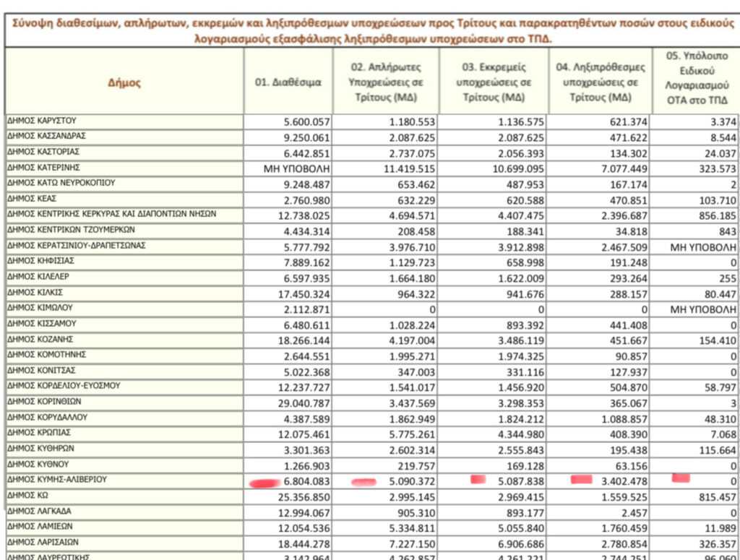Screen dimensions: 740x560
Task: Select the "03. Εκκρεμείς υποχρεώσεις σε Τρίτους" header
Action: [x=494, y=82]
